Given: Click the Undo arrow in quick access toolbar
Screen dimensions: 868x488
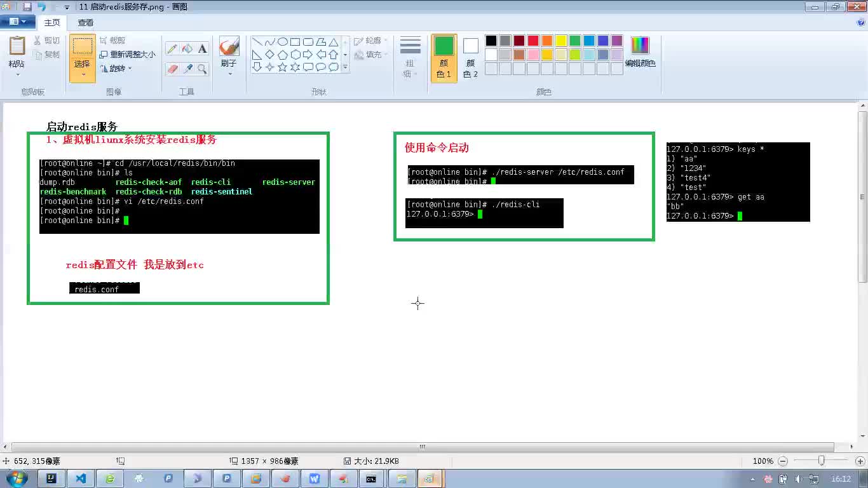Looking at the screenshot, I should pyautogui.click(x=42, y=6).
